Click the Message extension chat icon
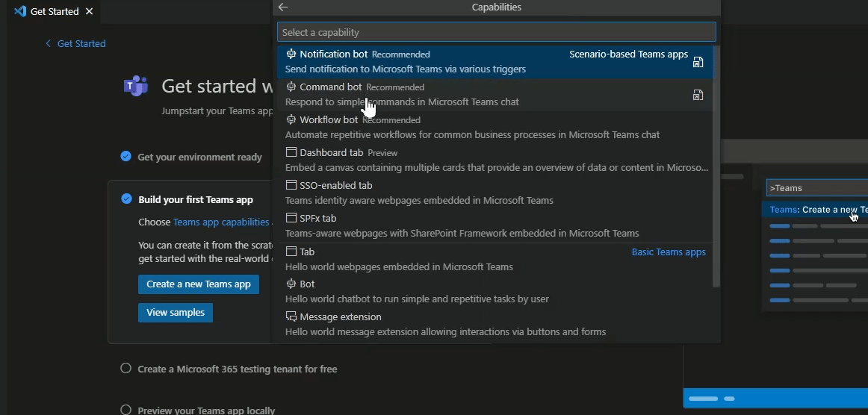Screen dimensions: 868x415 [x=291, y=316]
